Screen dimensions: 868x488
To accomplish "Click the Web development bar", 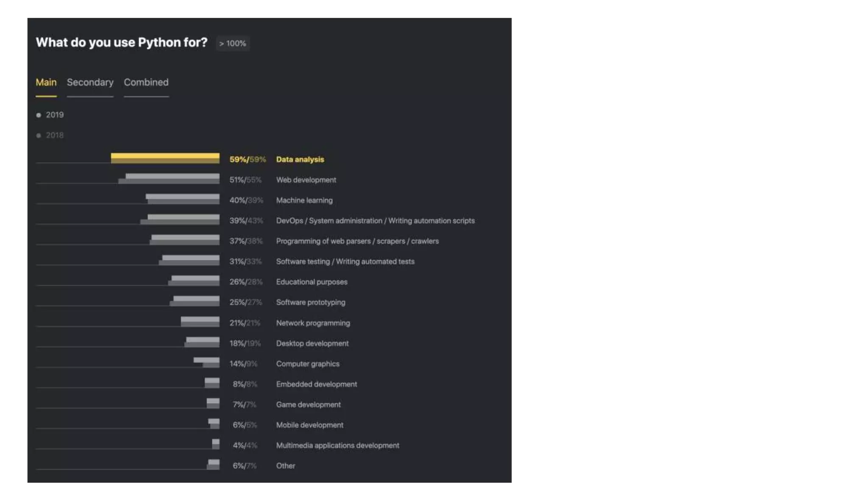I will 169,179.
